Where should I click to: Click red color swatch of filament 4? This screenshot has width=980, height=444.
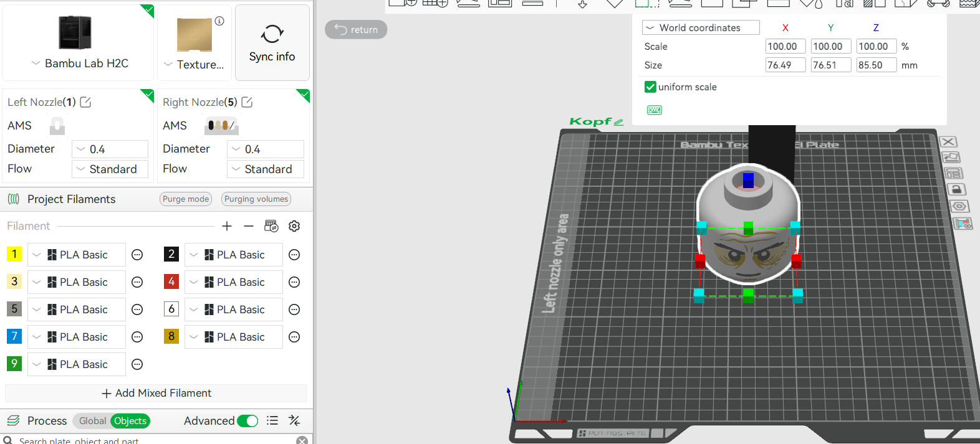click(x=171, y=281)
